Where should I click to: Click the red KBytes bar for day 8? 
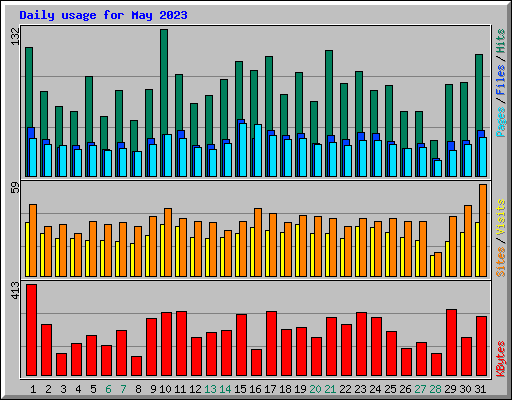tap(136, 366)
